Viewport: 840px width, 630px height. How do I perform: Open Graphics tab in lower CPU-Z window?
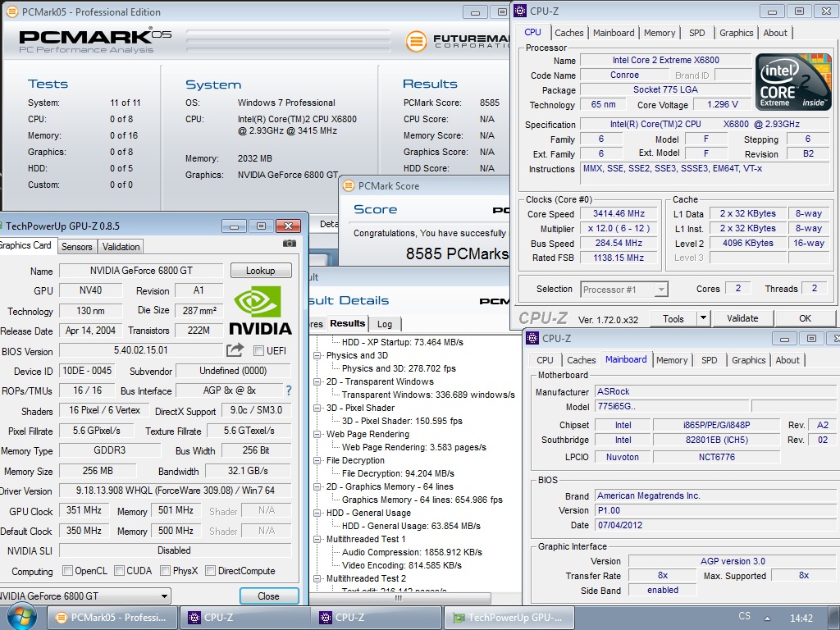click(748, 360)
